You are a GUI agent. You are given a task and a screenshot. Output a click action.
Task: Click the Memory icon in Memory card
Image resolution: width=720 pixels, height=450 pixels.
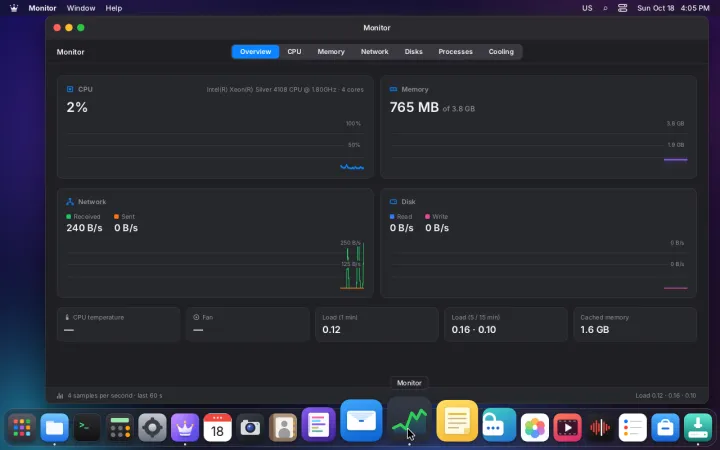(394, 89)
